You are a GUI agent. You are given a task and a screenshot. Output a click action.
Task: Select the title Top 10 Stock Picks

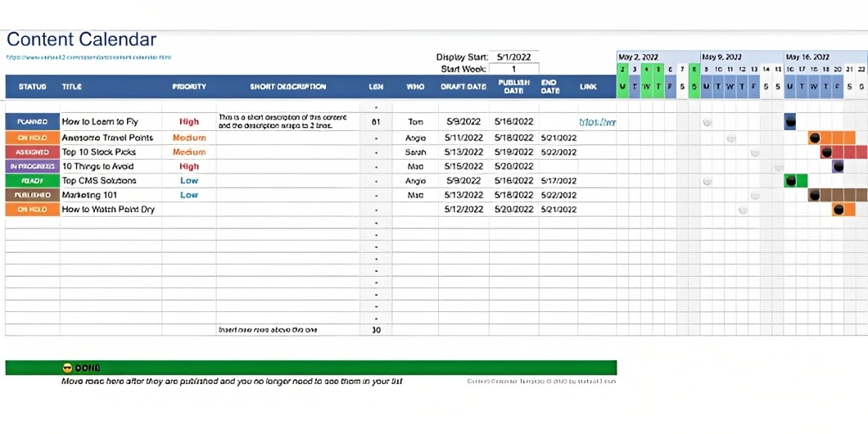pyautogui.click(x=99, y=152)
